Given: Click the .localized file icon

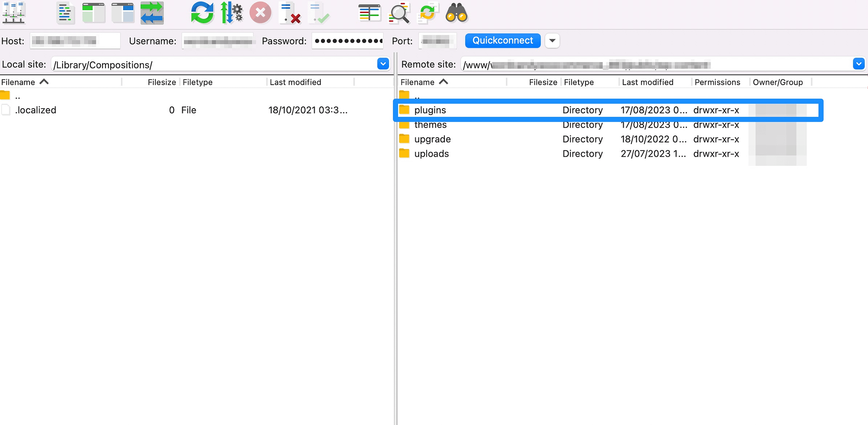Looking at the screenshot, I should click(6, 110).
